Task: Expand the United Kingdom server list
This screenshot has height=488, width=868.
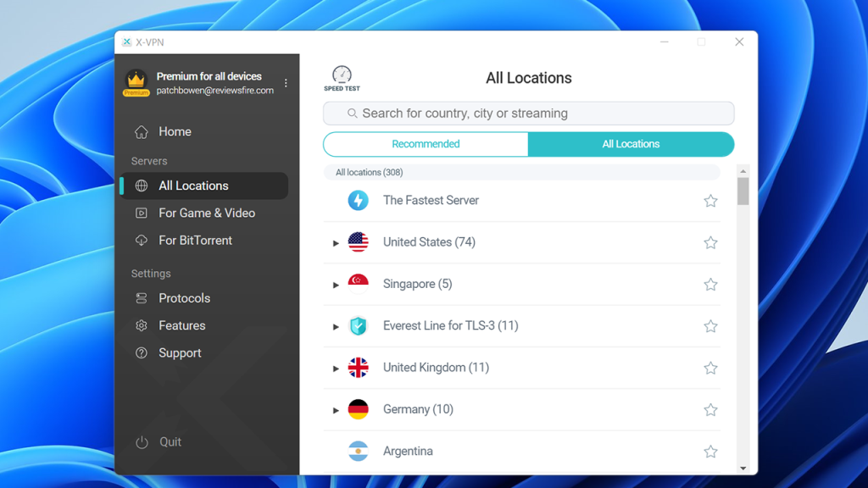Action: (336, 368)
